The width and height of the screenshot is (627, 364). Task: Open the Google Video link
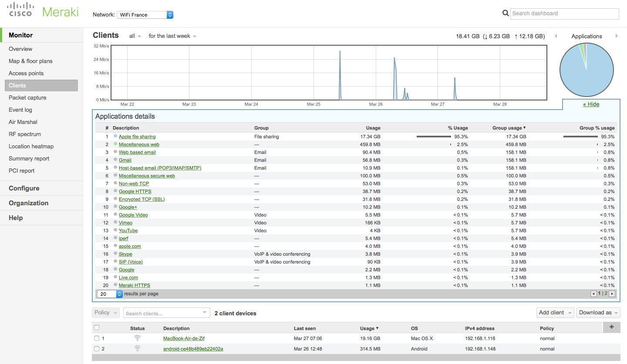tap(133, 215)
